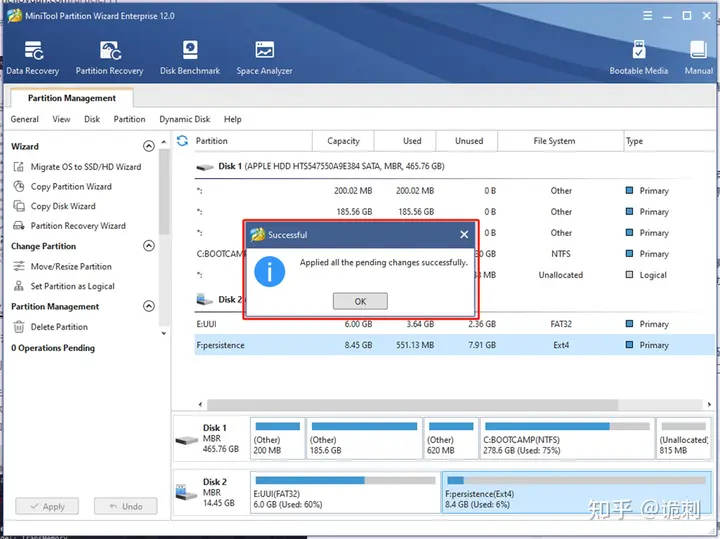The height and width of the screenshot is (539, 720).
Task: Launch Partition Recovery from the toolbar
Action: [109, 57]
